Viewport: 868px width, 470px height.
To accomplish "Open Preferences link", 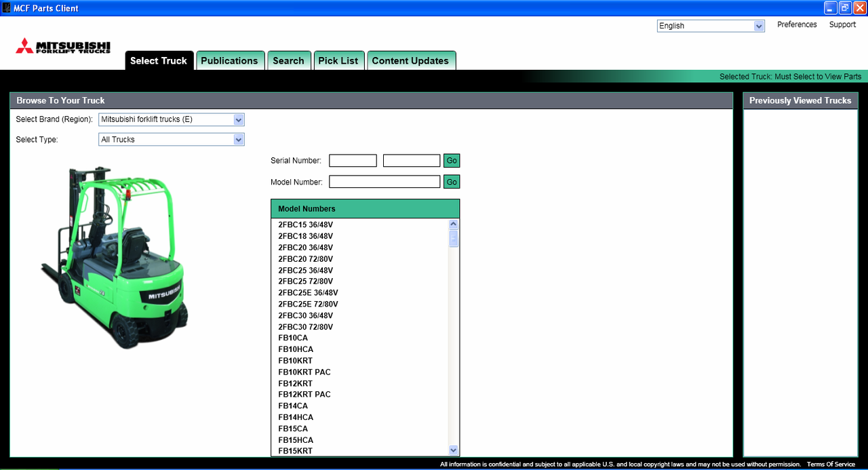I will pyautogui.click(x=797, y=24).
